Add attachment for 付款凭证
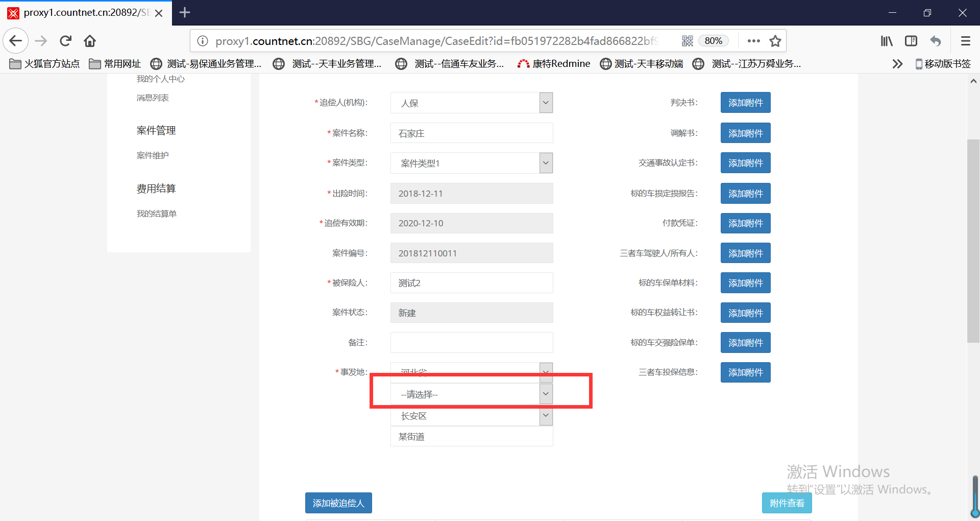Viewport: 980px width, 521px height. point(745,223)
